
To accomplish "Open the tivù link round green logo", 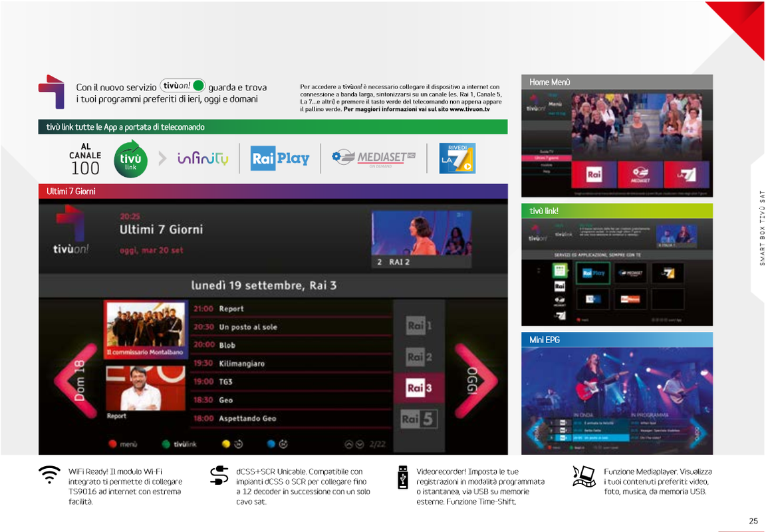I will point(130,159).
